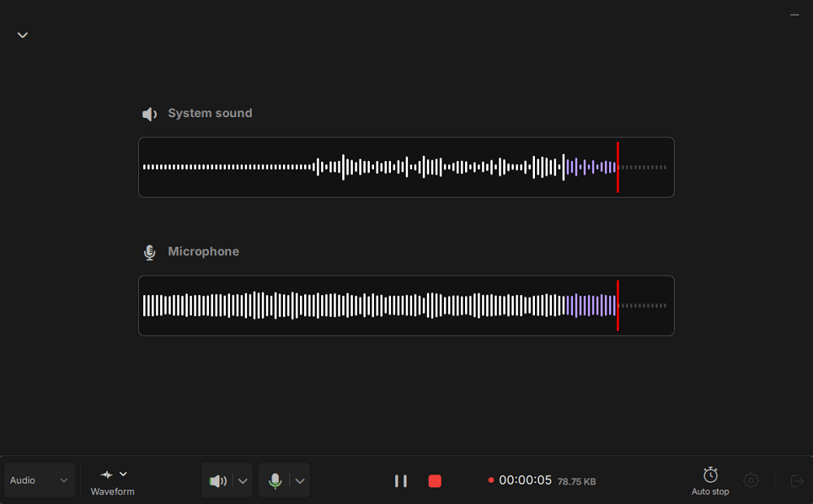The image size is (813, 504).
Task: Minimize the recorder window
Action: 794,15
